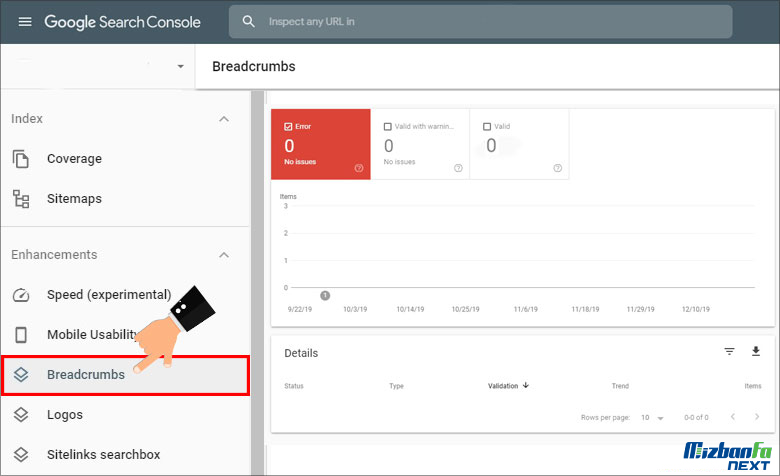Open the property selector dropdown
This screenshot has width=780, height=476.
[180, 67]
